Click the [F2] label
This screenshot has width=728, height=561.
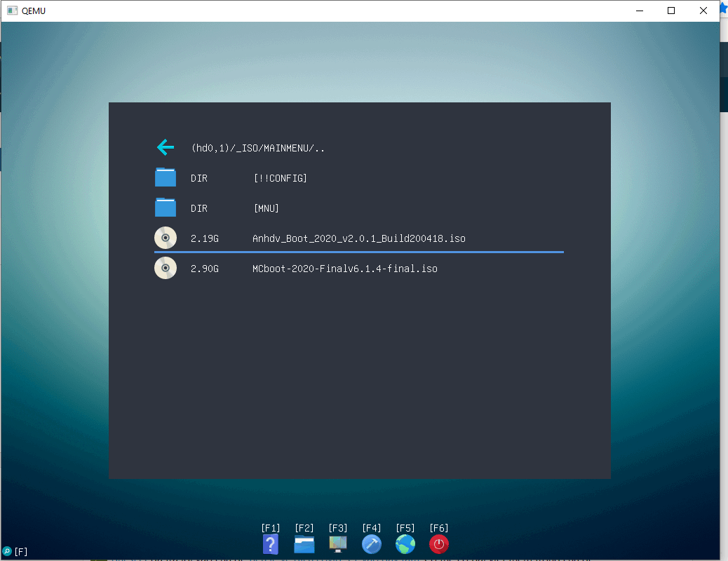pyautogui.click(x=304, y=528)
